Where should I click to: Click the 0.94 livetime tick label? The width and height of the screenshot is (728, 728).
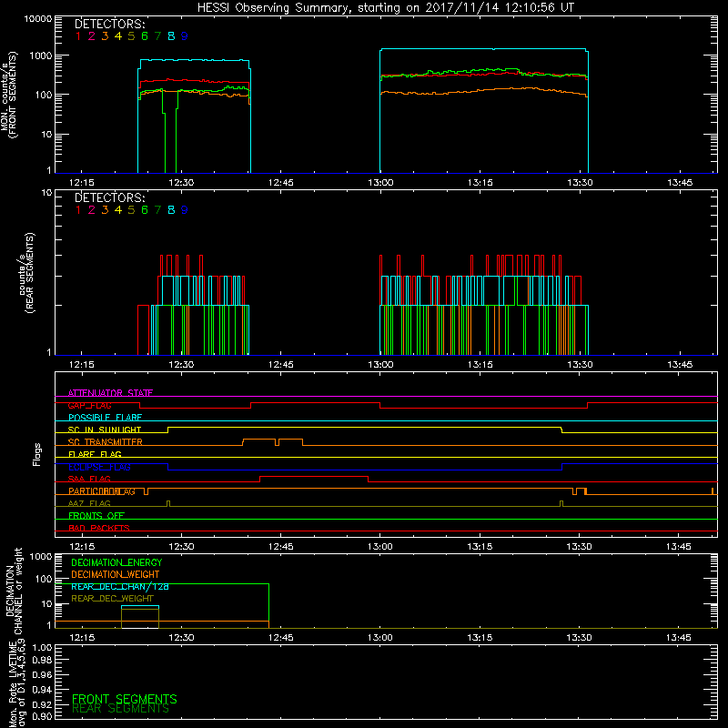[42, 690]
